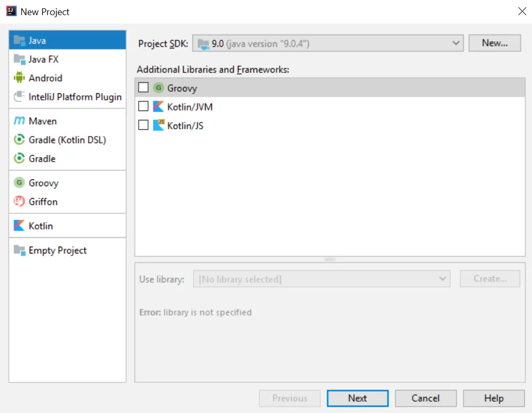The image size is (532, 413).
Task: Click the Java folder icon in sidebar
Action: 19,40
